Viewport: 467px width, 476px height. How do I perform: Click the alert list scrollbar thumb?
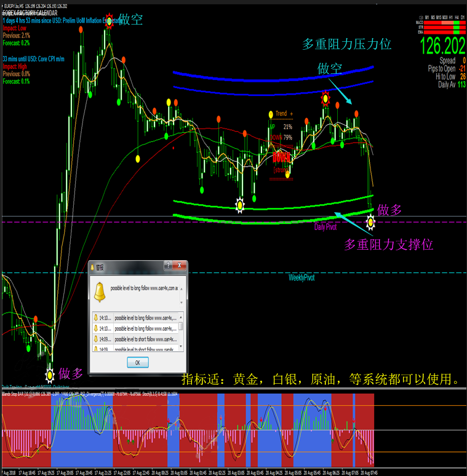[181, 327]
